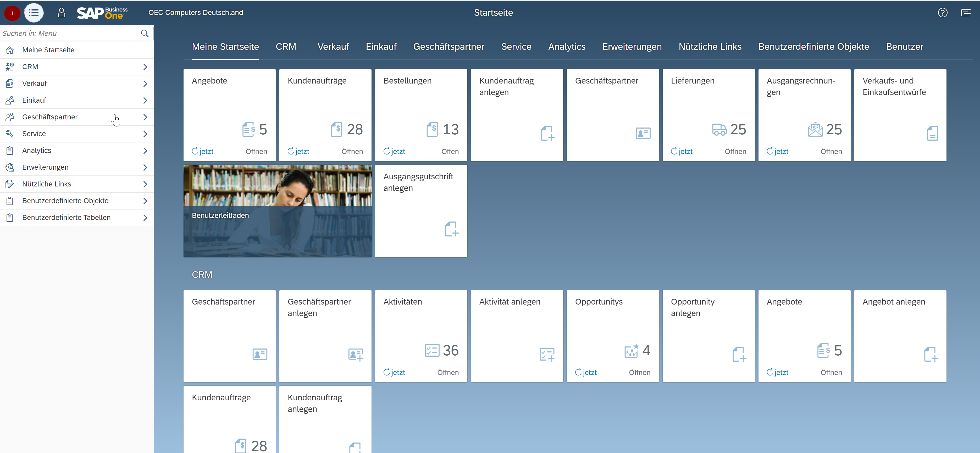Toggle the top-right side panel icon

coord(966,13)
